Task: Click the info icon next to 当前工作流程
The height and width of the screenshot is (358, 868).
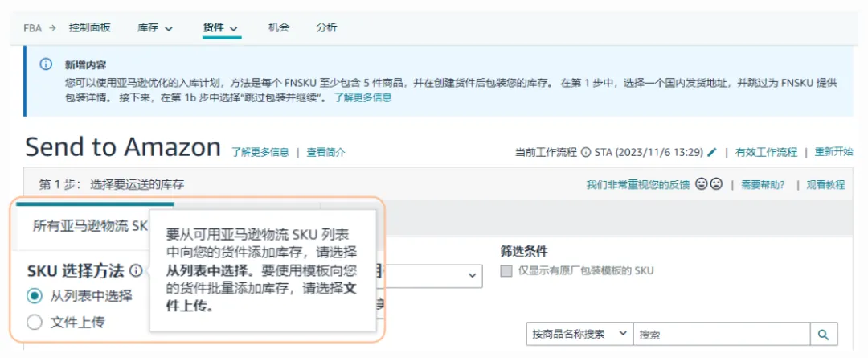Action: pos(585,152)
